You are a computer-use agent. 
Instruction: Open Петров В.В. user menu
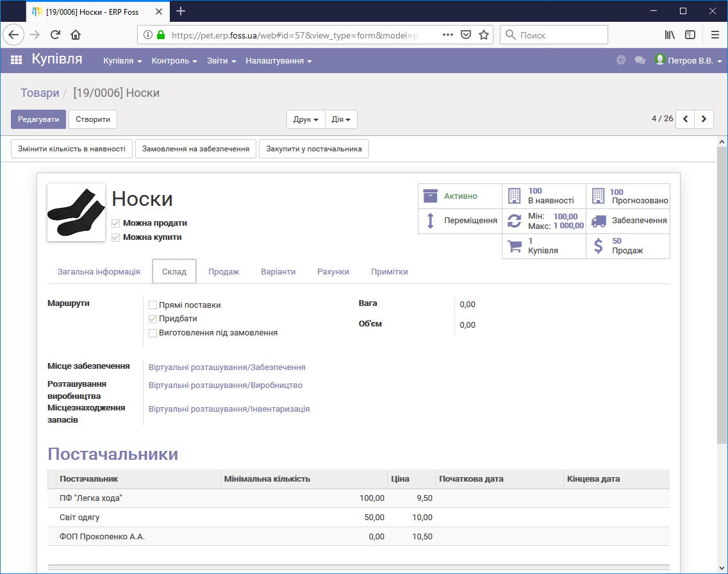click(x=688, y=60)
